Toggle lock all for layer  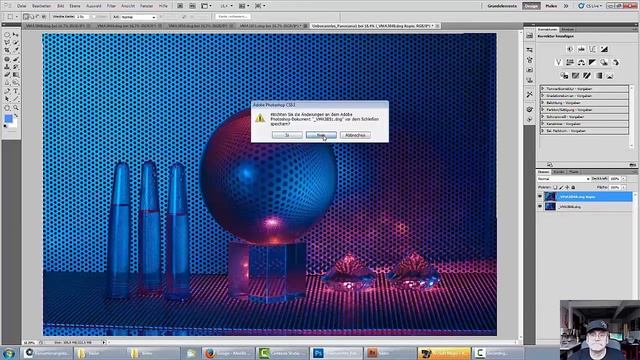(x=573, y=187)
